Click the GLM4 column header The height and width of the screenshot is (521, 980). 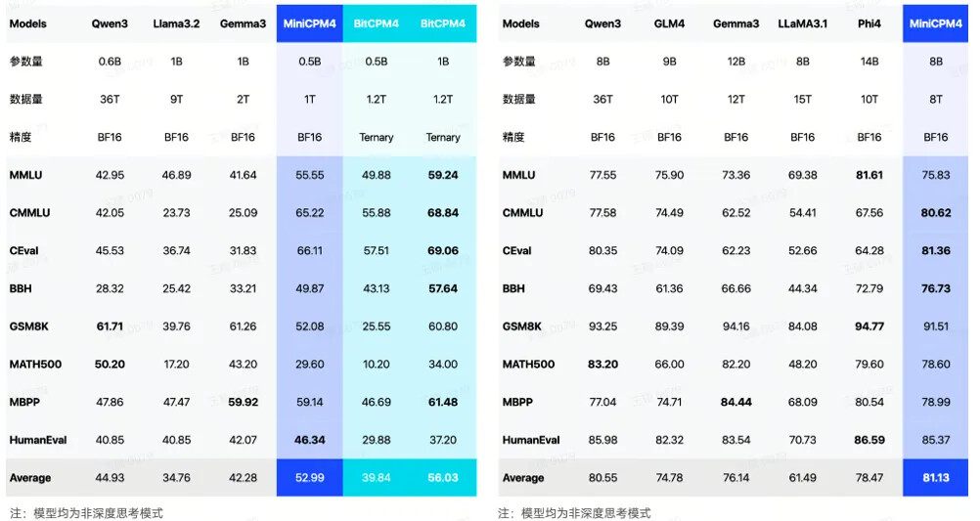click(x=669, y=22)
